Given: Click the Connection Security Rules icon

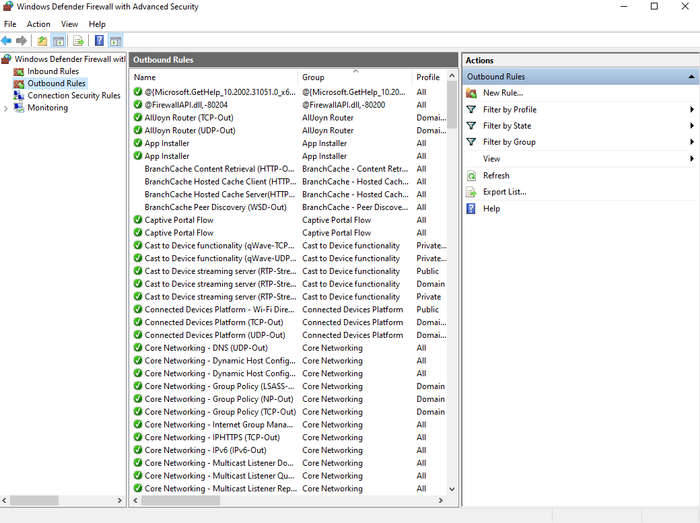Looking at the screenshot, I should click(18, 95).
